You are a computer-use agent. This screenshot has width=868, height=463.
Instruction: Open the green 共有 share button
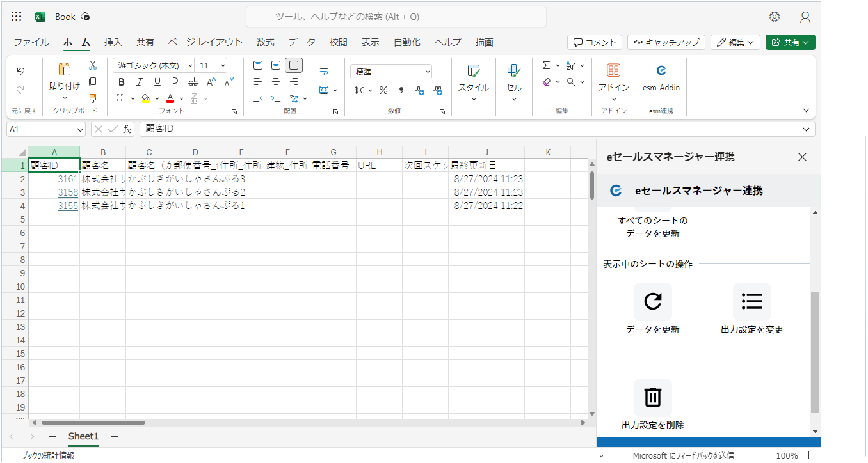point(791,42)
